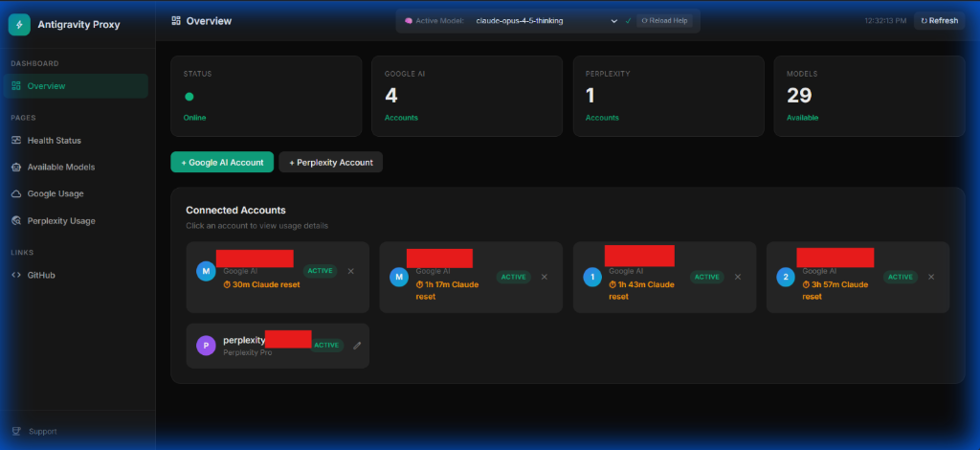This screenshot has width=980, height=450.
Task: Click the purple P perplexity avatar
Action: (206, 345)
